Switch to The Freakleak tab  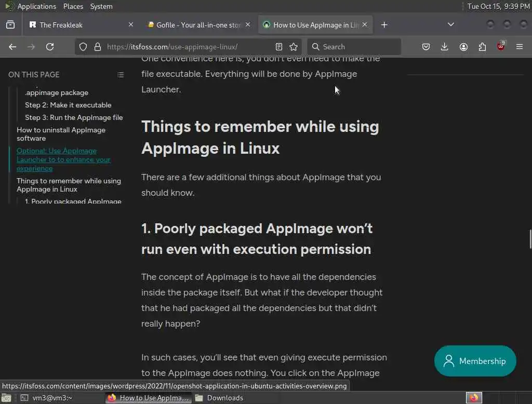pos(81,25)
